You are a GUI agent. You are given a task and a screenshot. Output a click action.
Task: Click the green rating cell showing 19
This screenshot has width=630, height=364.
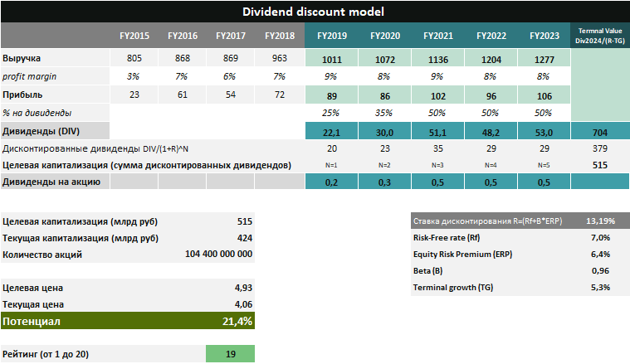[230, 353]
